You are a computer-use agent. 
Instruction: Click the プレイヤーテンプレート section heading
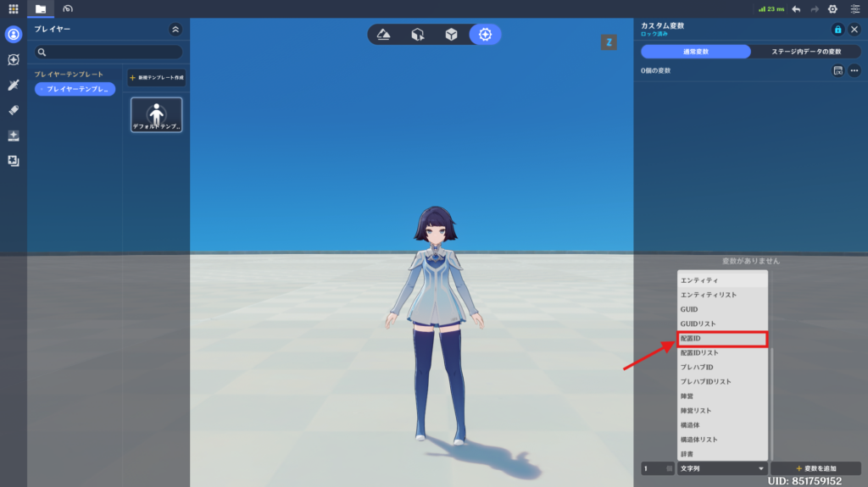[69, 75]
